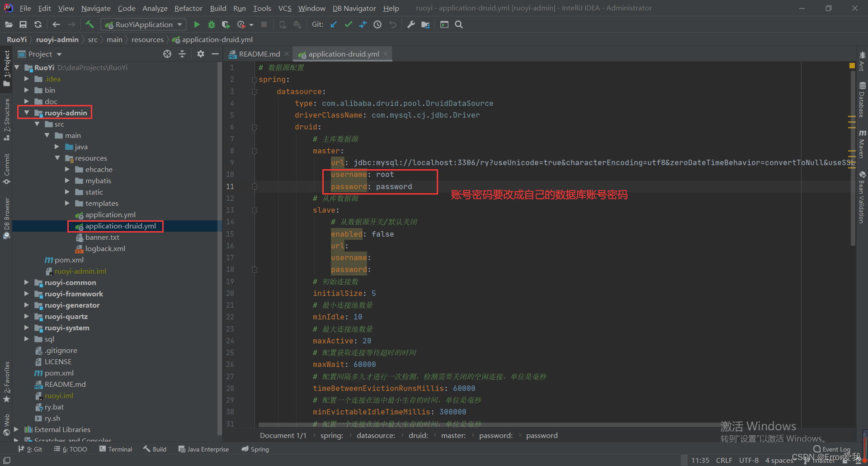Expand the ruoyi-system module
Viewport: 868px width, 466px height.
(x=27, y=328)
